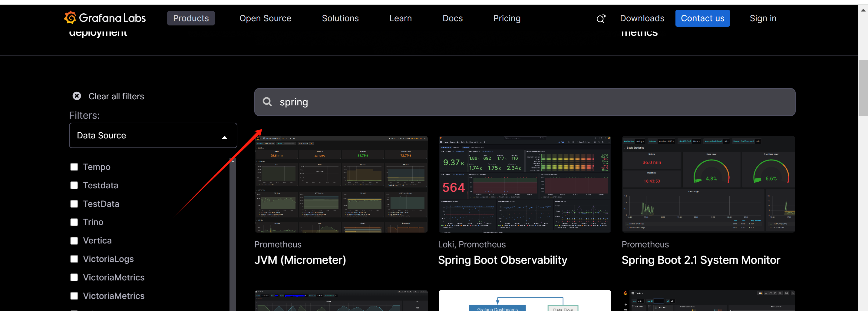Click the search field containing spring
Screen dimensions: 868x311
pos(525,102)
